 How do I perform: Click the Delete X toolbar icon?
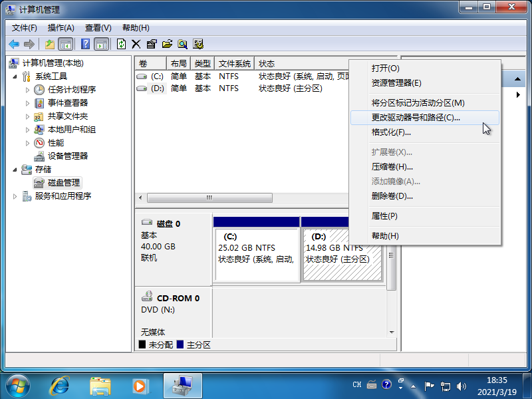coord(136,44)
